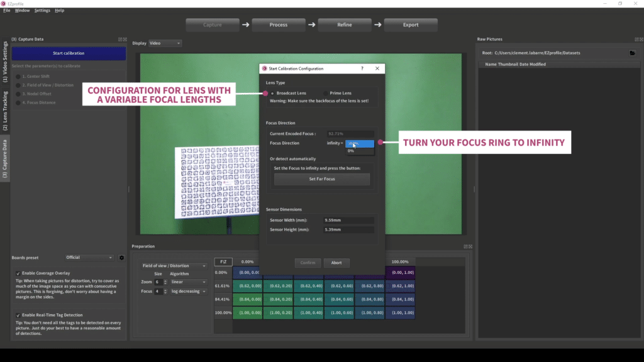The height and width of the screenshot is (362, 644).
Task: Toggle Enable Coverage Overlay checkbox
Action: click(18, 273)
